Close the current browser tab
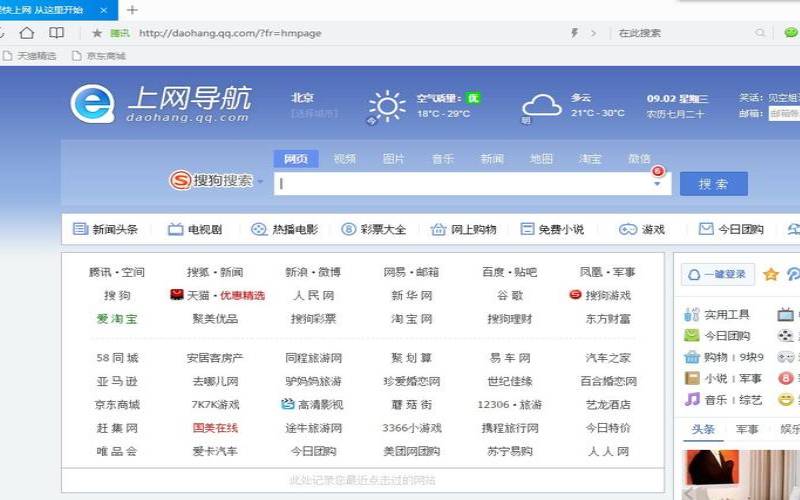The image size is (800, 500). tap(104, 10)
